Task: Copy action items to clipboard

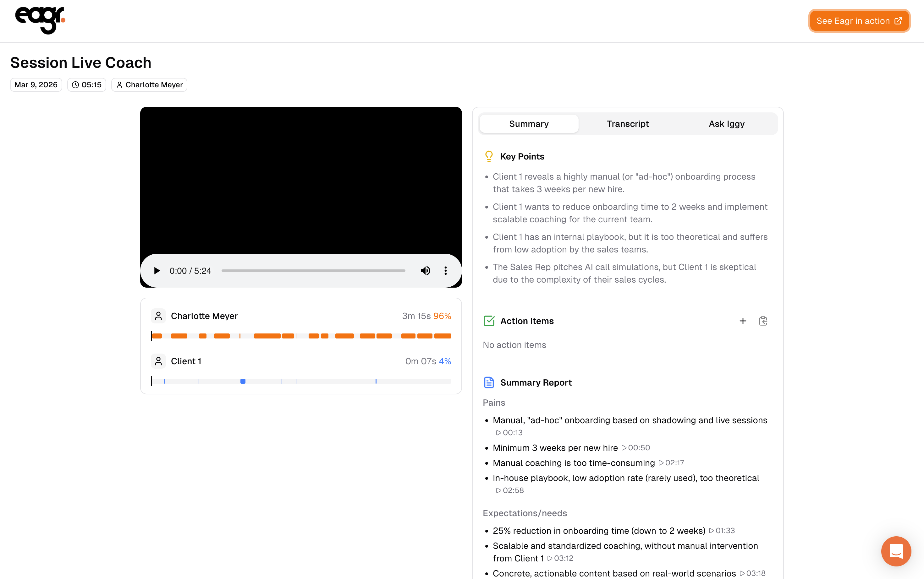Action: pos(763,321)
